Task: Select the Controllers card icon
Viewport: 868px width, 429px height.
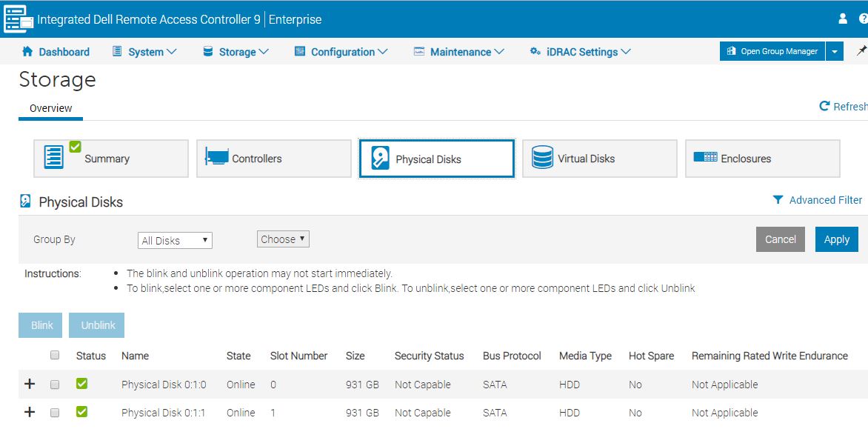Action: (x=217, y=158)
